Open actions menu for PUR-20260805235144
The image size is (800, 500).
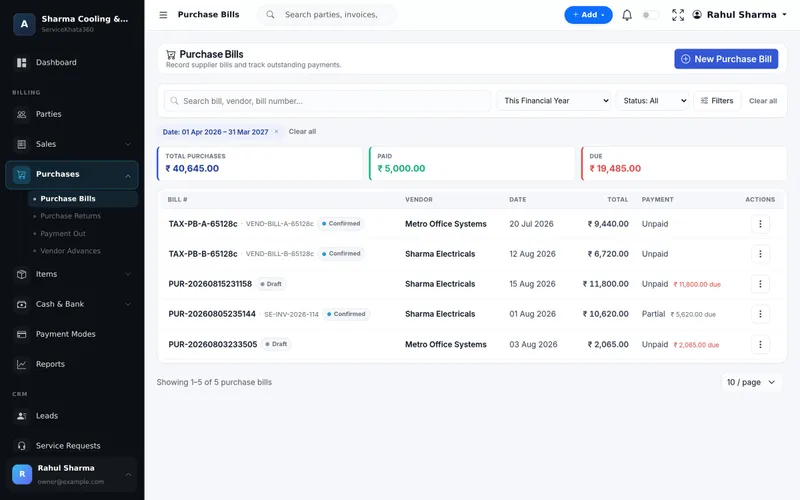(x=760, y=314)
